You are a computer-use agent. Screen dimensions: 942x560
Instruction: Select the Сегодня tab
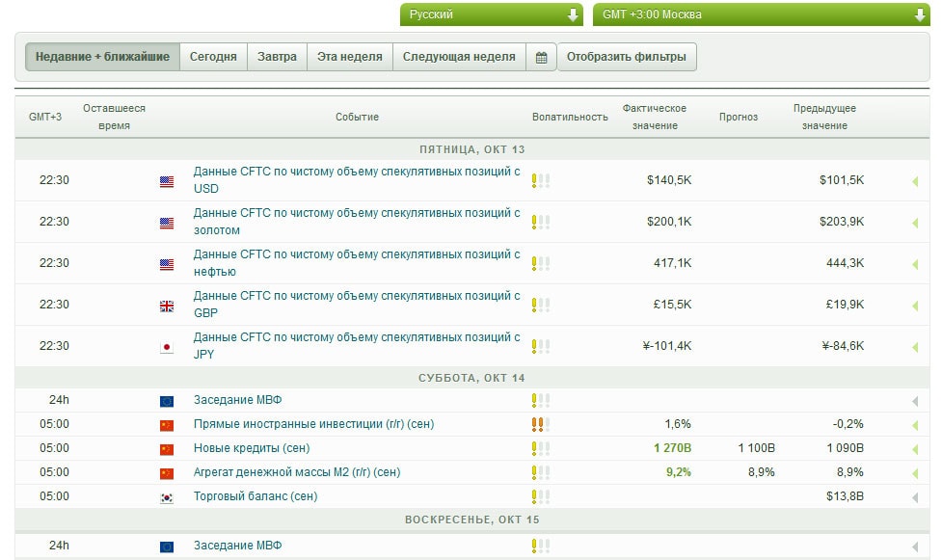click(213, 57)
